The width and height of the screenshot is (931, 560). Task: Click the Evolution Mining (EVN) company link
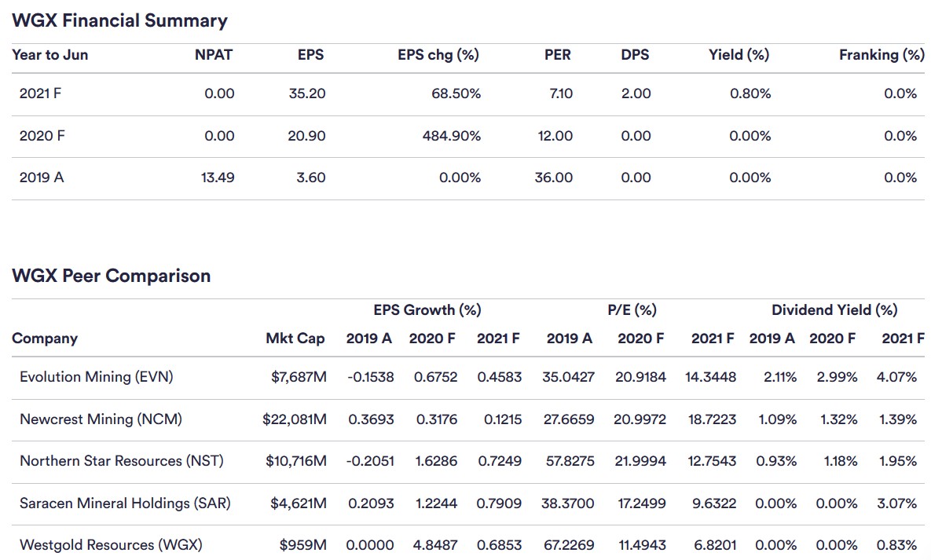click(96, 377)
